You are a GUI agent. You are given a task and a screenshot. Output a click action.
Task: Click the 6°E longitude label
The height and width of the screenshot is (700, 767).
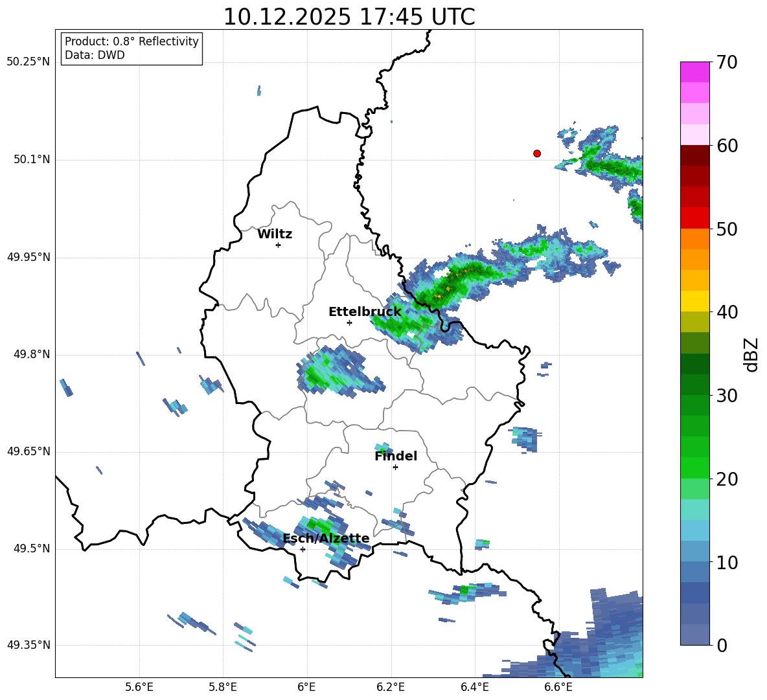(x=306, y=688)
